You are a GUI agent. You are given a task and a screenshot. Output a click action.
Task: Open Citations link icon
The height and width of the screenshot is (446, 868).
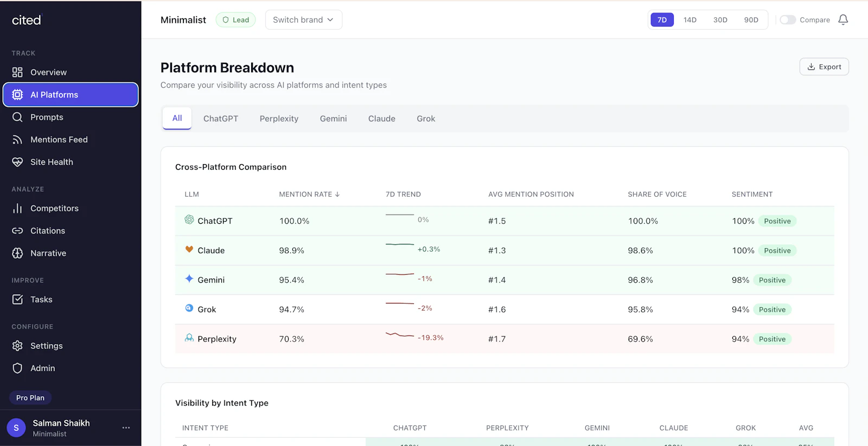(17, 231)
